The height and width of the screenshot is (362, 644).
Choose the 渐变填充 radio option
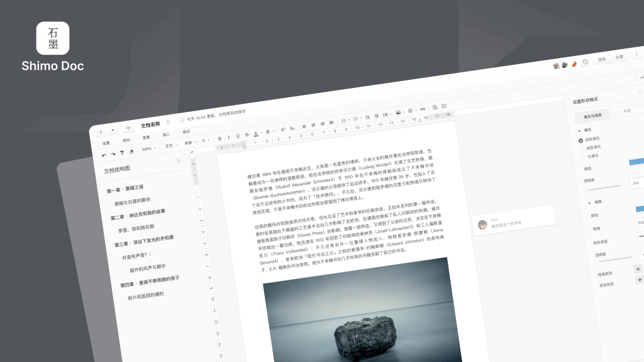coord(582,148)
